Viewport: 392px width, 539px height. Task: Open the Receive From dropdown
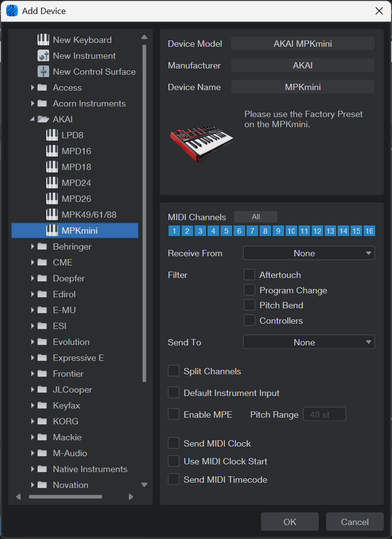click(308, 253)
